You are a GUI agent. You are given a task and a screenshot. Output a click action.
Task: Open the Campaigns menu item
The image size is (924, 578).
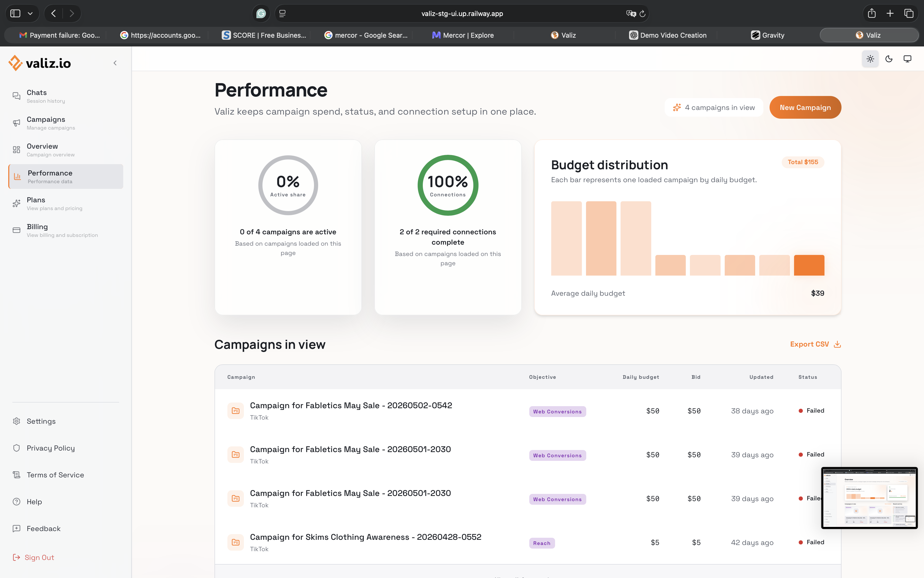[x=66, y=123]
